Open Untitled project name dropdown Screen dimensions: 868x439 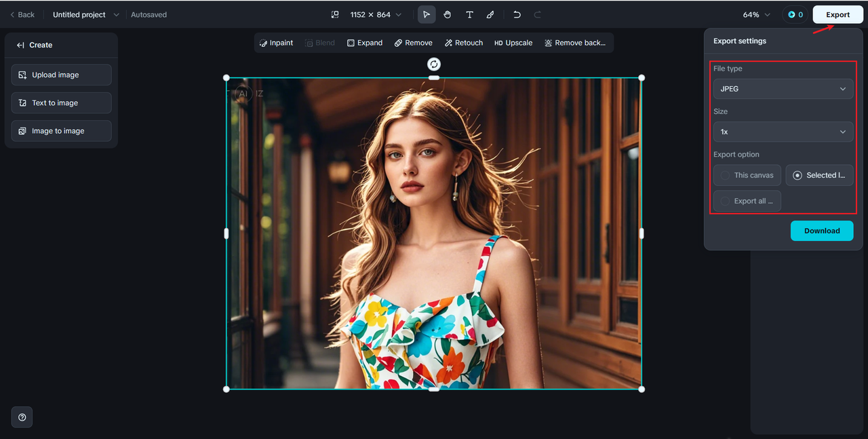coord(86,14)
